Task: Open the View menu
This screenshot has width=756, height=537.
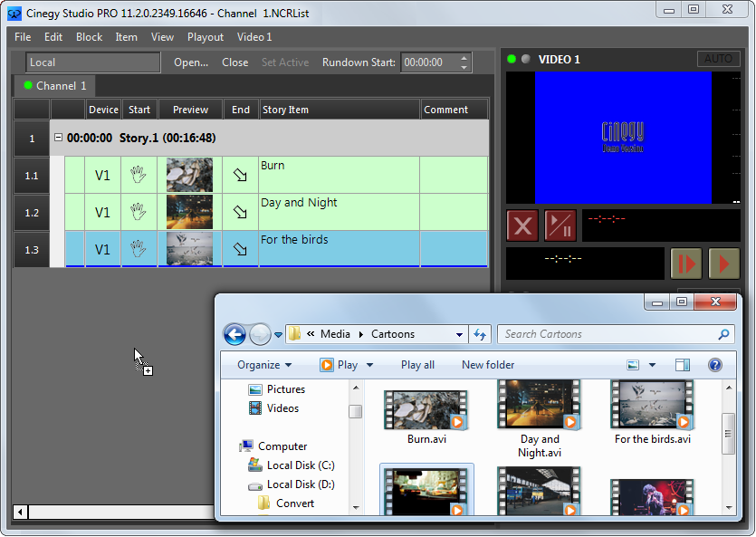Action: [162, 37]
